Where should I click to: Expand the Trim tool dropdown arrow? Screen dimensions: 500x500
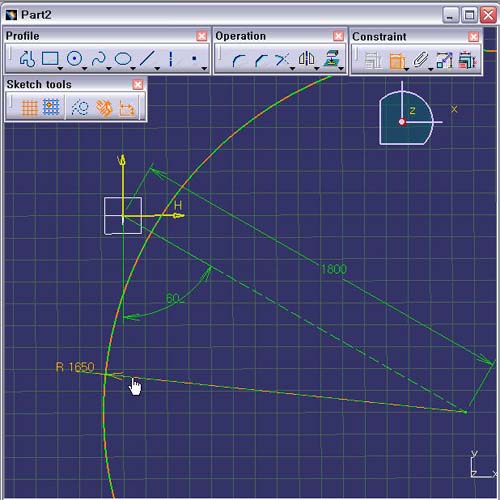pyautogui.click(x=293, y=69)
